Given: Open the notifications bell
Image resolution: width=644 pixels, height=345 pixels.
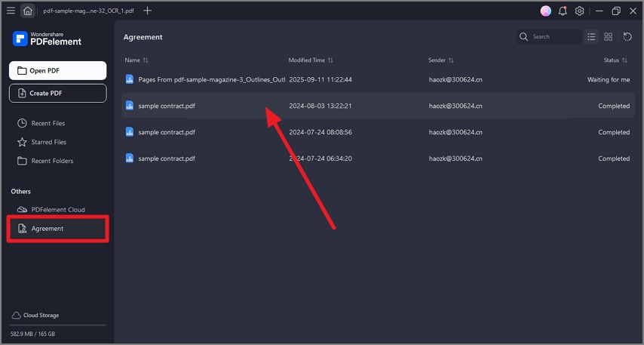Looking at the screenshot, I should coord(563,11).
